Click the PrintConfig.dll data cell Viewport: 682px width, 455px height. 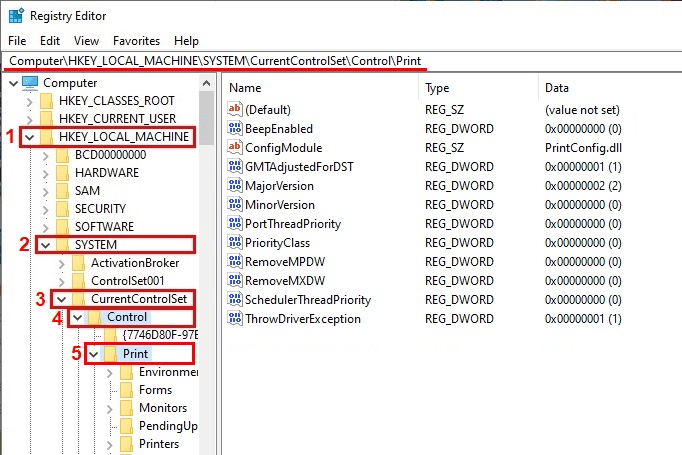pos(583,148)
